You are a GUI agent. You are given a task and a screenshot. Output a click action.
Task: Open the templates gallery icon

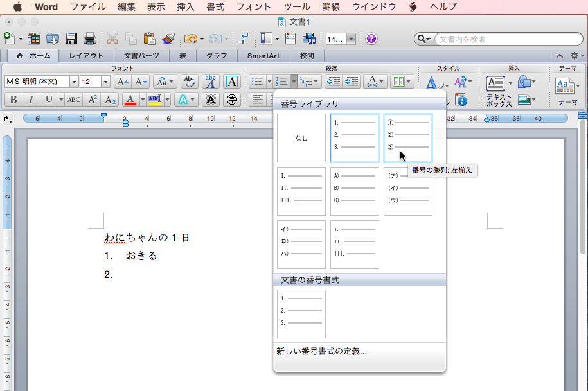(x=34, y=39)
